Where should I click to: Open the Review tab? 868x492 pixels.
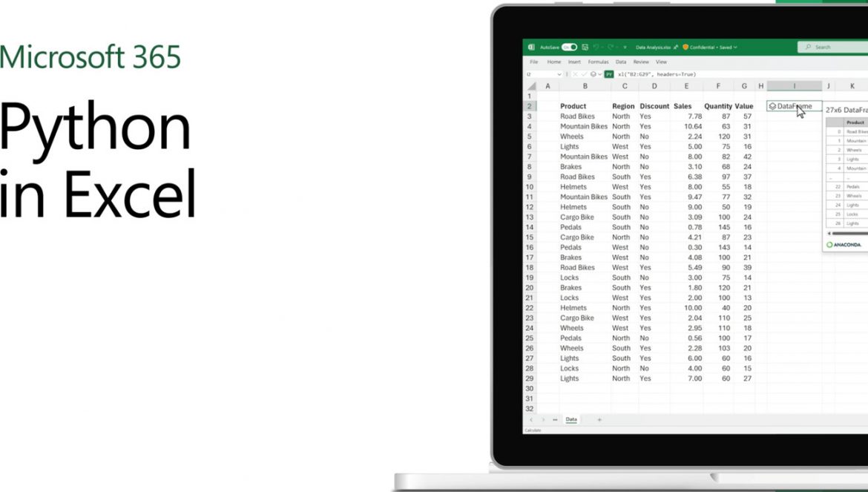(641, 62)
